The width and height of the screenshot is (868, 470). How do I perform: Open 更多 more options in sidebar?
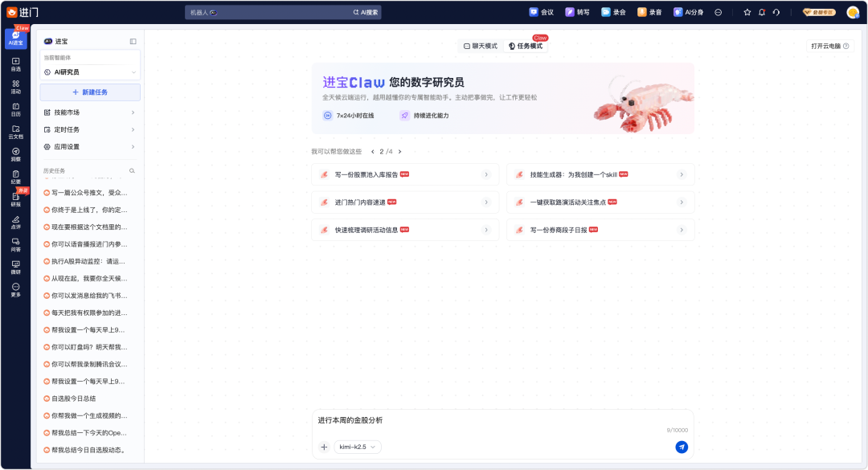point(15,290)
